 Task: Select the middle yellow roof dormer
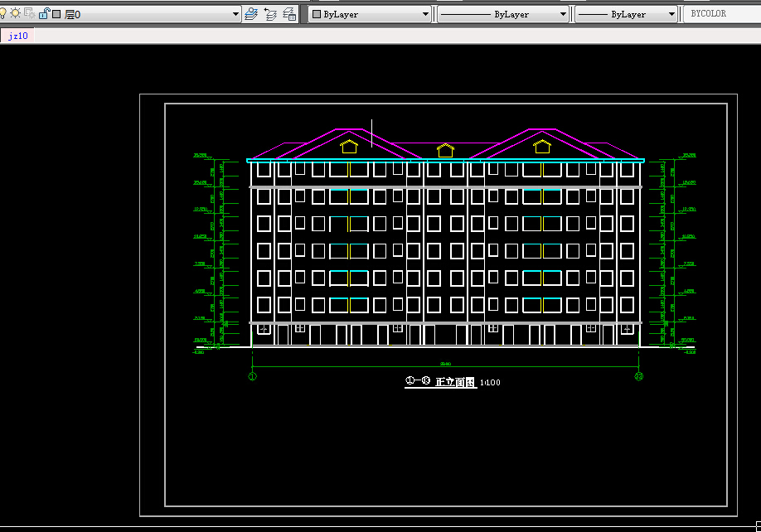click(445, 150)
